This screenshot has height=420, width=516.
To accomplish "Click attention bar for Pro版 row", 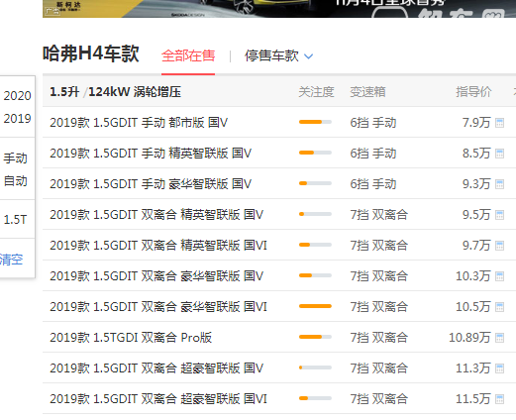I will (x=315, y=337).
